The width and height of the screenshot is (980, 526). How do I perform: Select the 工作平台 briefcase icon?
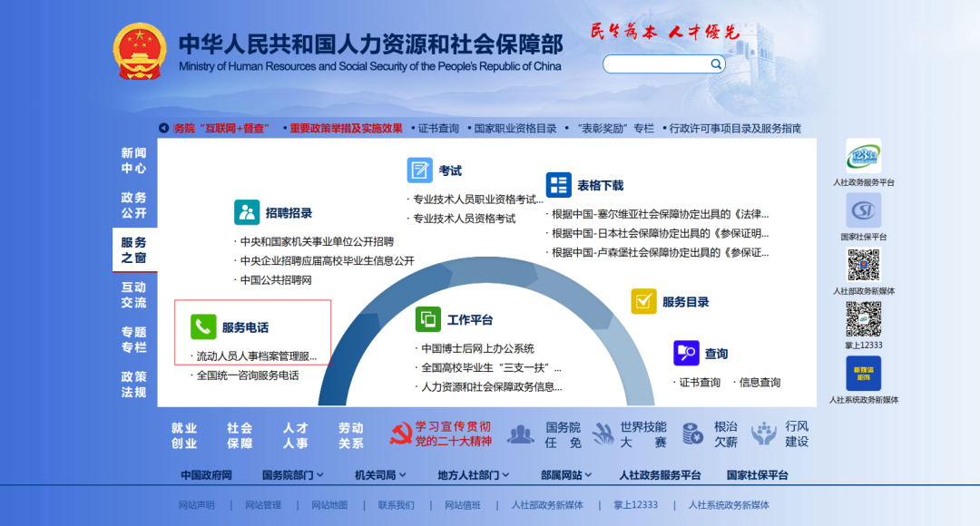point(427,318)
